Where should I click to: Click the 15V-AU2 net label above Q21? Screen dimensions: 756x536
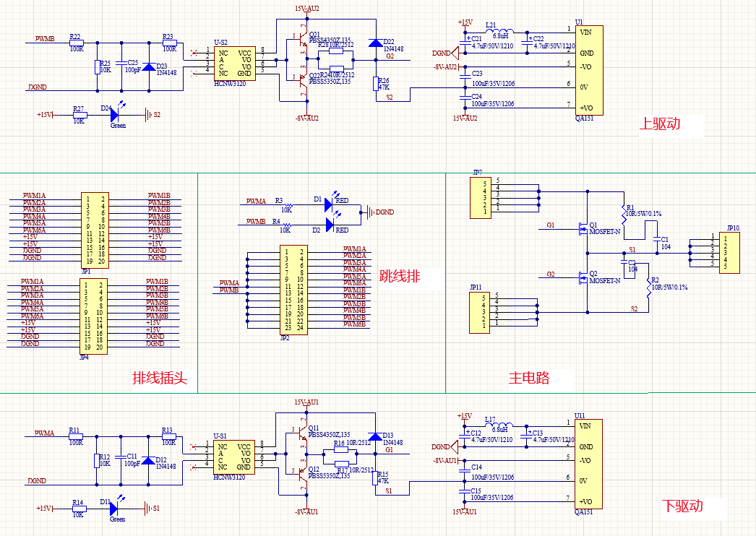point(307,9)
